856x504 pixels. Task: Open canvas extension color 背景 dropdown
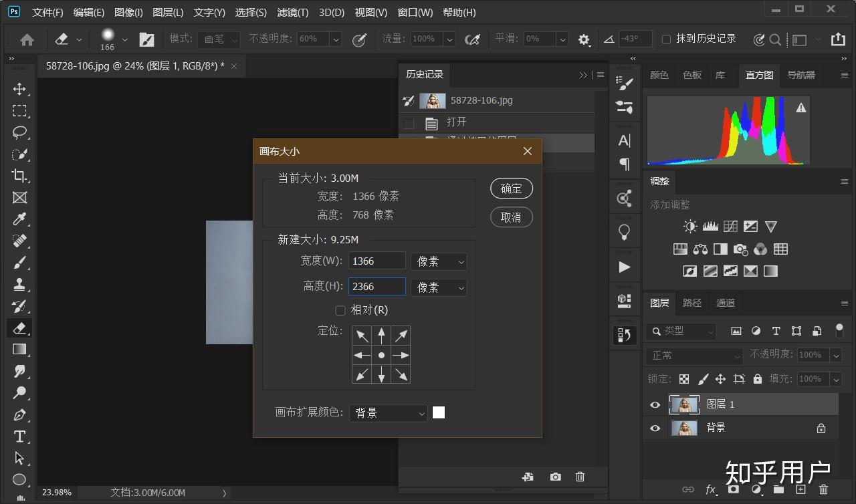(389, 413)
